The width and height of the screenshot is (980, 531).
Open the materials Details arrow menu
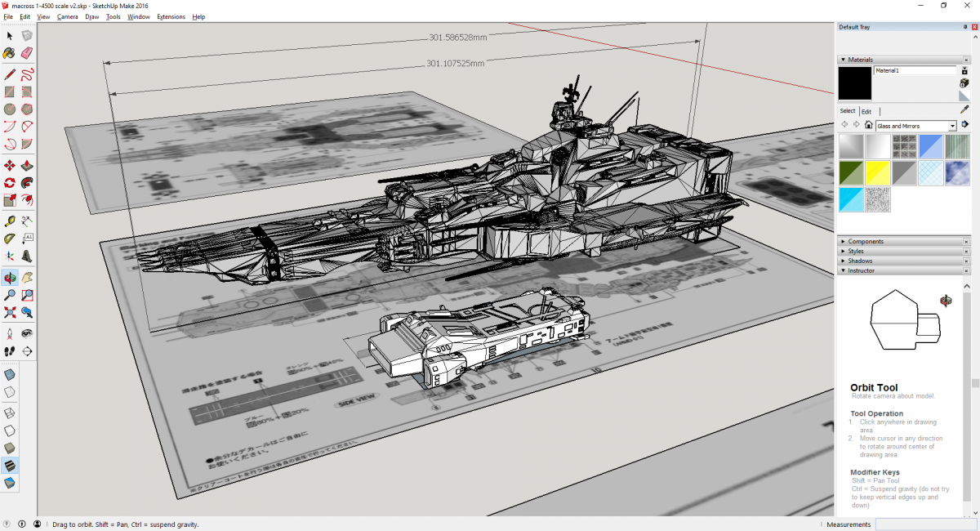click(964, 125)
